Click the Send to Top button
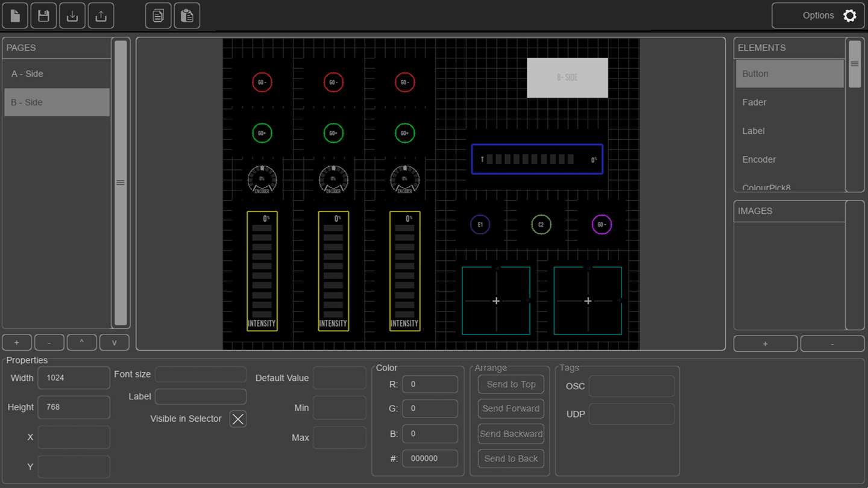Viewport: 868px width, 488px height. (x=511, y=384)
